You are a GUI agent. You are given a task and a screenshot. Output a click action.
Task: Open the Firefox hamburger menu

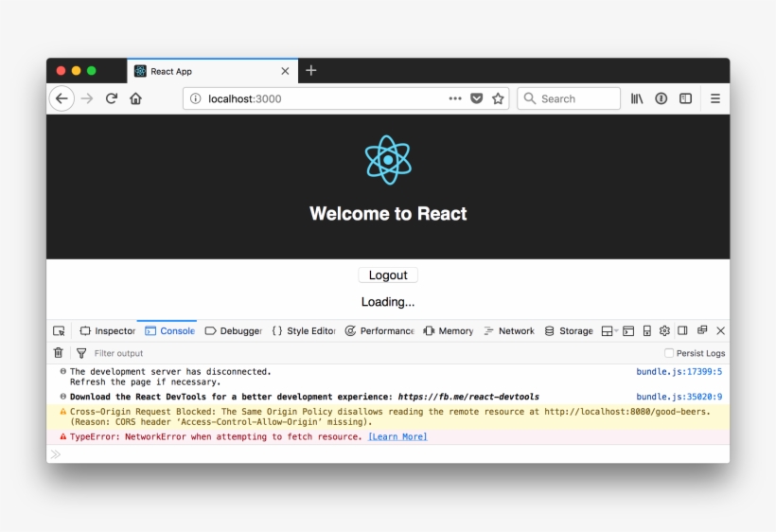(715, 98)
